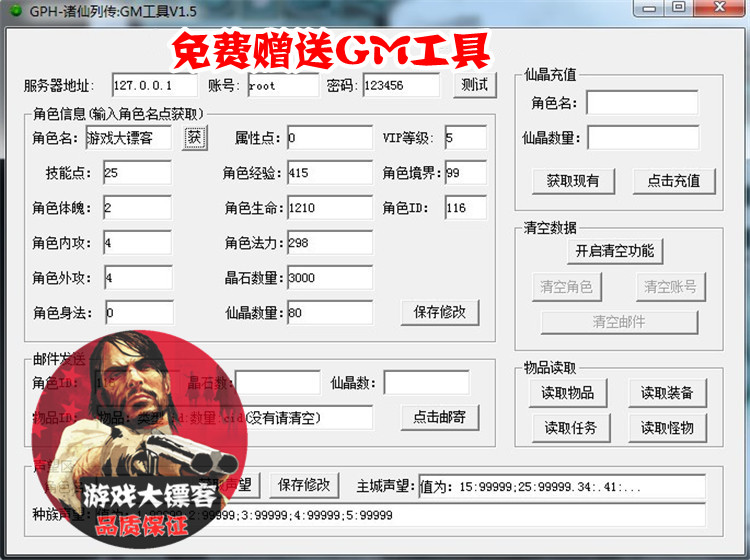Focus 仙晶数量 field in character info
750x560 pixels.
(x=330, y=313)
